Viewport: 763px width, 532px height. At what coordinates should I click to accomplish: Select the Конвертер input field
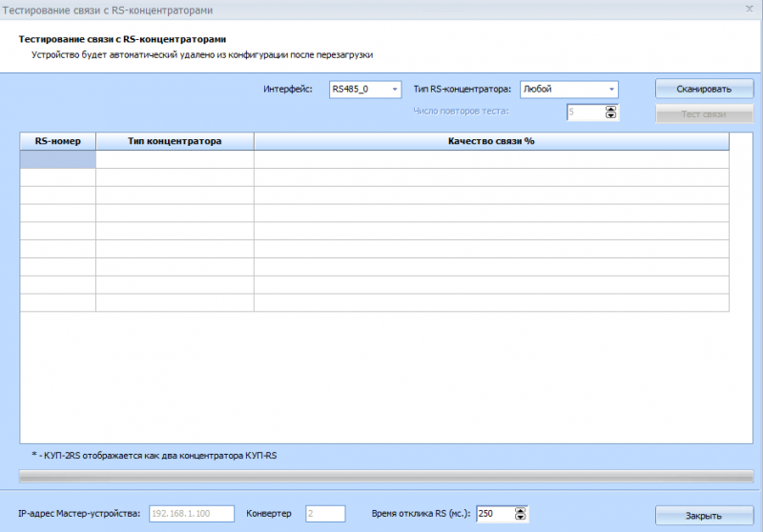coord(325,514)
